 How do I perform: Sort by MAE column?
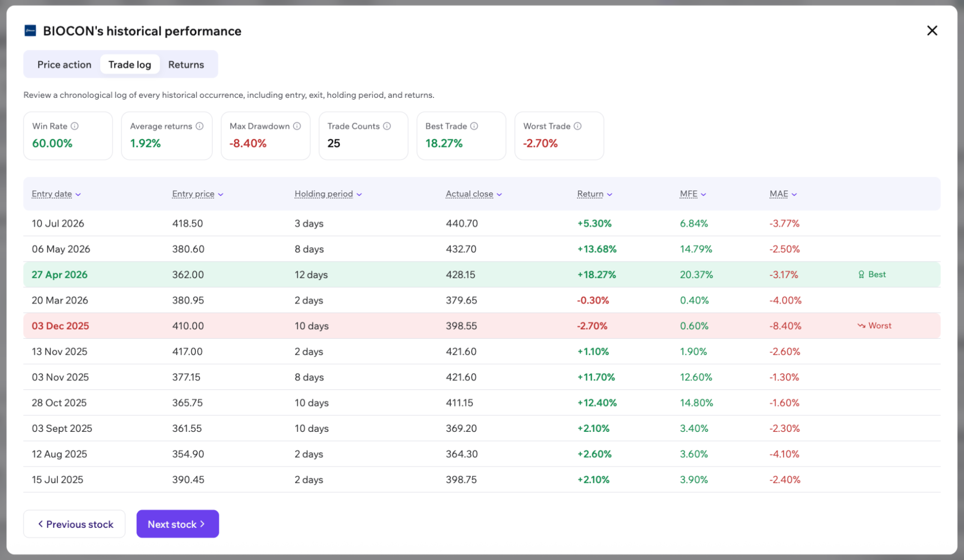(x=783, y=194)
